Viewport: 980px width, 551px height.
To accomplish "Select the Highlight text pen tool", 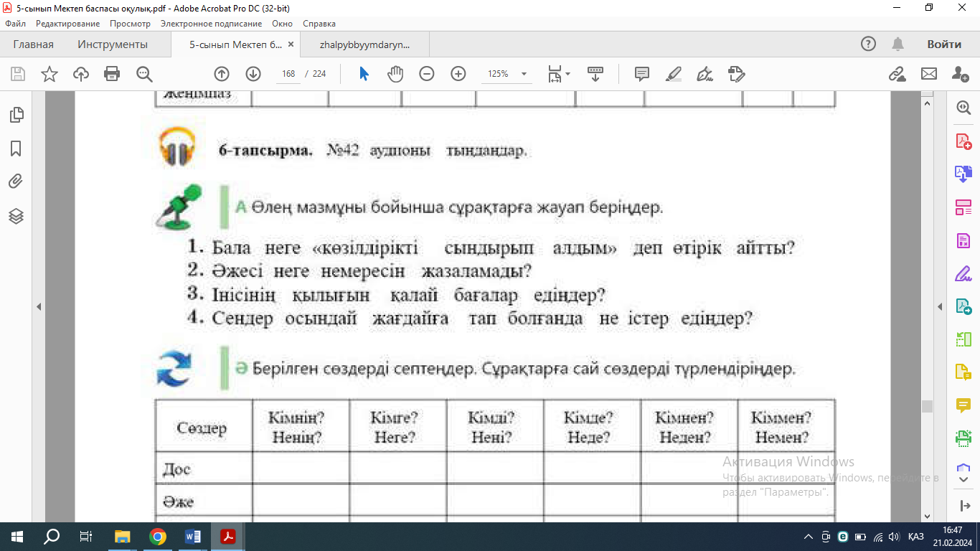I will pyautogui.click(x=673, y=74).
